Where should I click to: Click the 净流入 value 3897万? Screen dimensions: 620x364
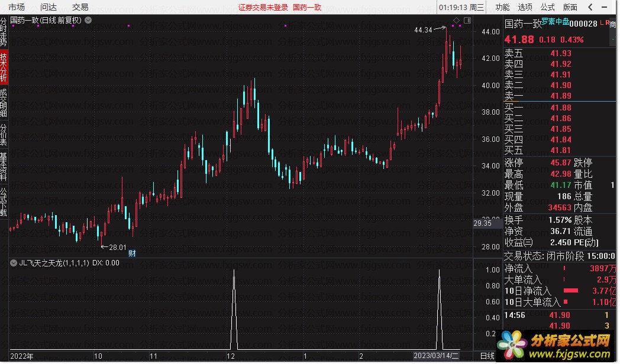tap(603, 269)
